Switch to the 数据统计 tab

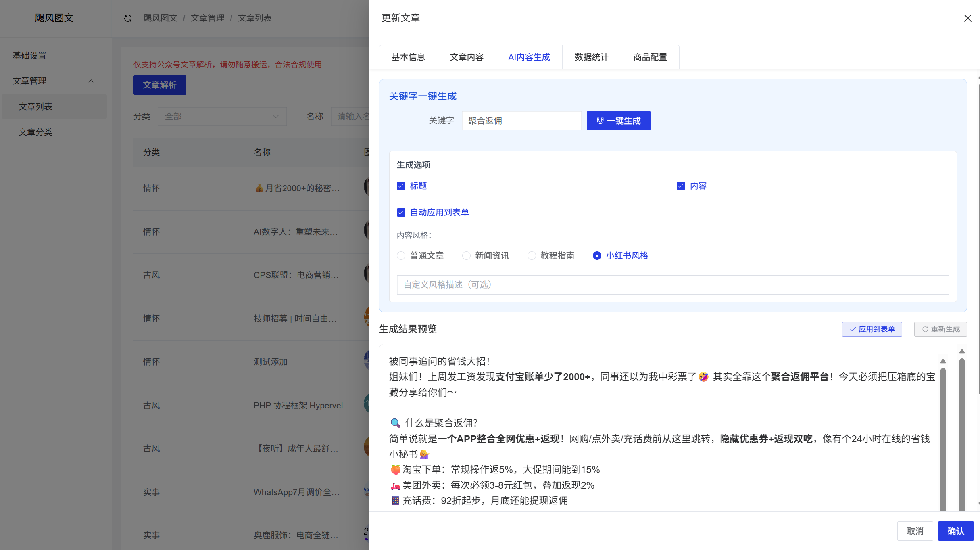click(x=591, y=57)
